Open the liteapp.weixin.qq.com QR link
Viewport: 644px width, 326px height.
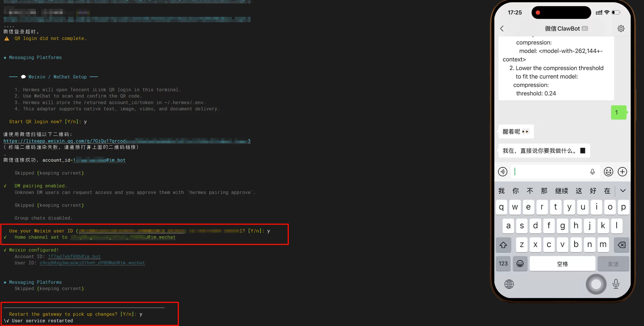pyautogui.click(x=64, y=141)
